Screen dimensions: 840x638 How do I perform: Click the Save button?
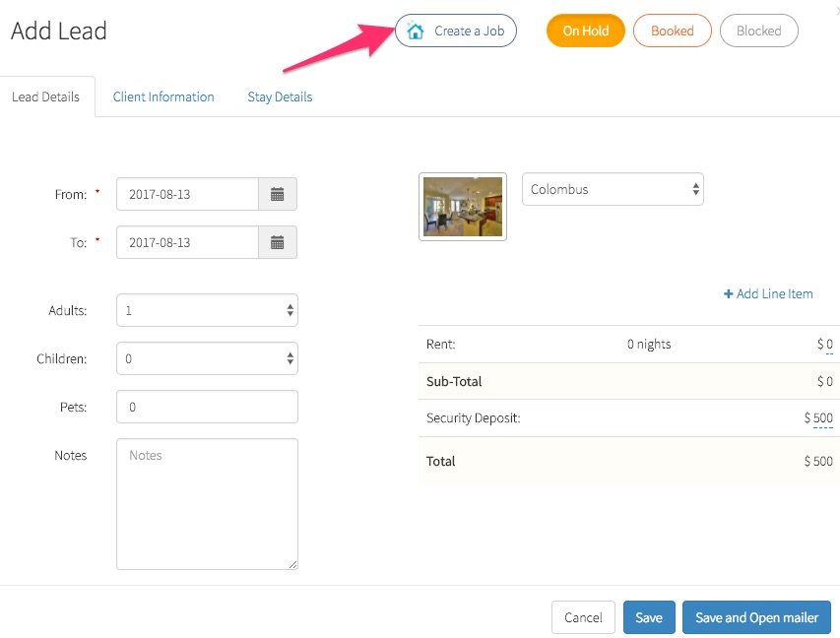point(649,617)
